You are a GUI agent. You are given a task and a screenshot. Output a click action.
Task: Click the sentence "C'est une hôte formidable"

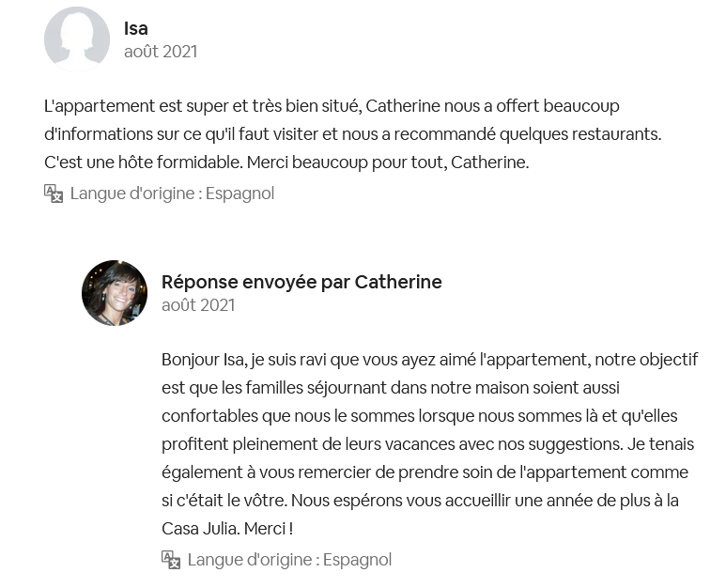[142, 162]
